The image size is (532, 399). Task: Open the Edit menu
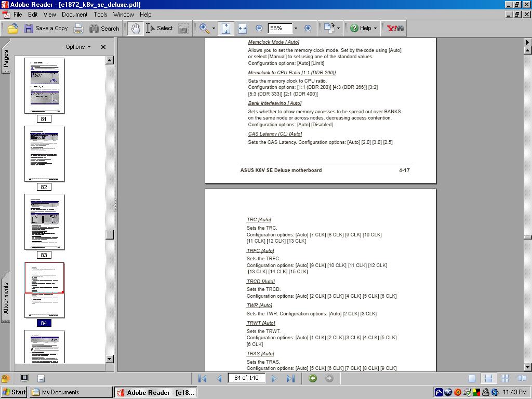pyautogui.click(x=33, y=15)
